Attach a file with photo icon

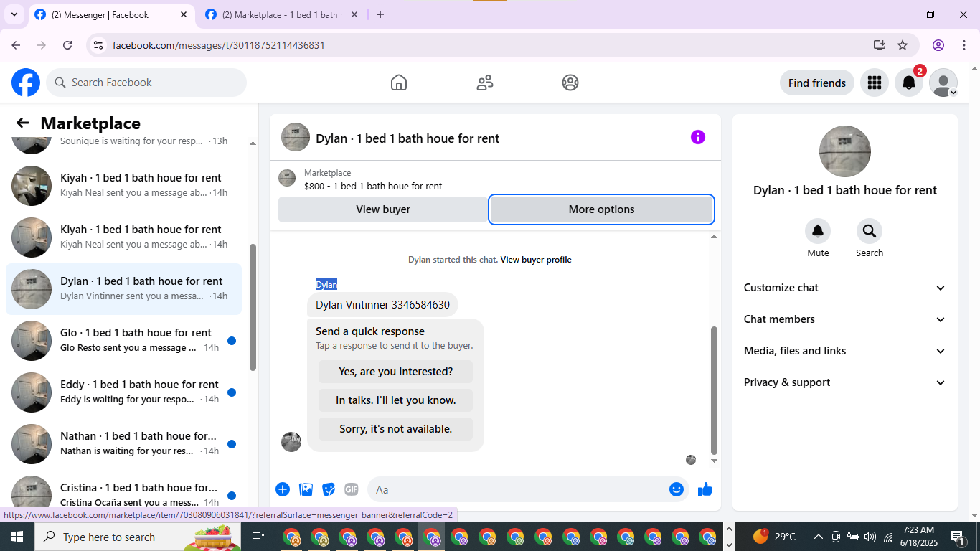306,489
